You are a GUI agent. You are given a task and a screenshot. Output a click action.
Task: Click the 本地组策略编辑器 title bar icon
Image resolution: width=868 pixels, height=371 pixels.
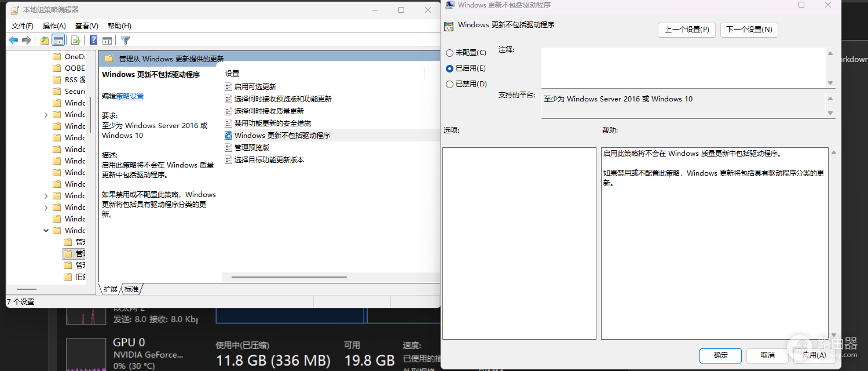pos(15,10)
